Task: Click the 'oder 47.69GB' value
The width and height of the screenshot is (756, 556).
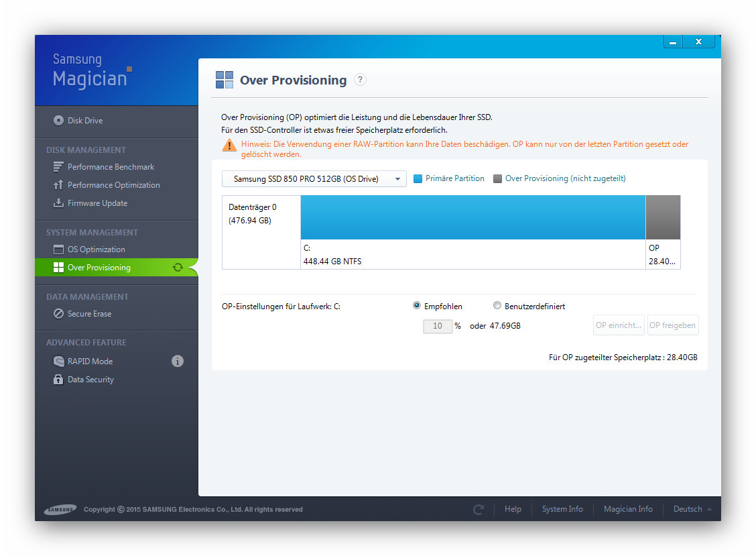Action: 495,326
